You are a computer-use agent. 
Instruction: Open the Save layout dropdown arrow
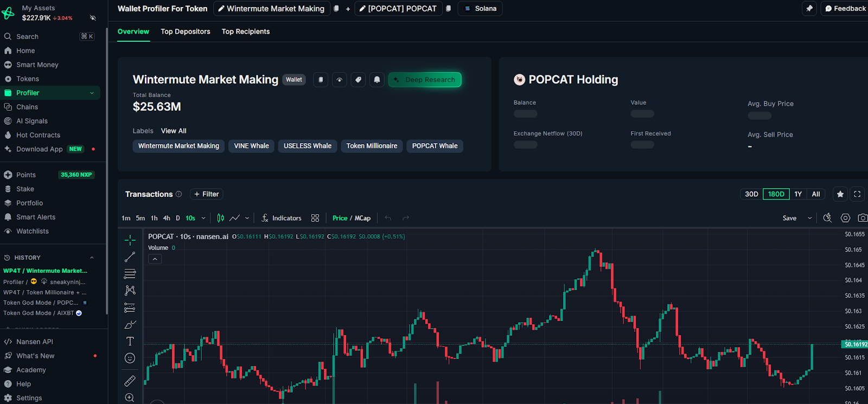pyautogui.click(x=809, y=218)
